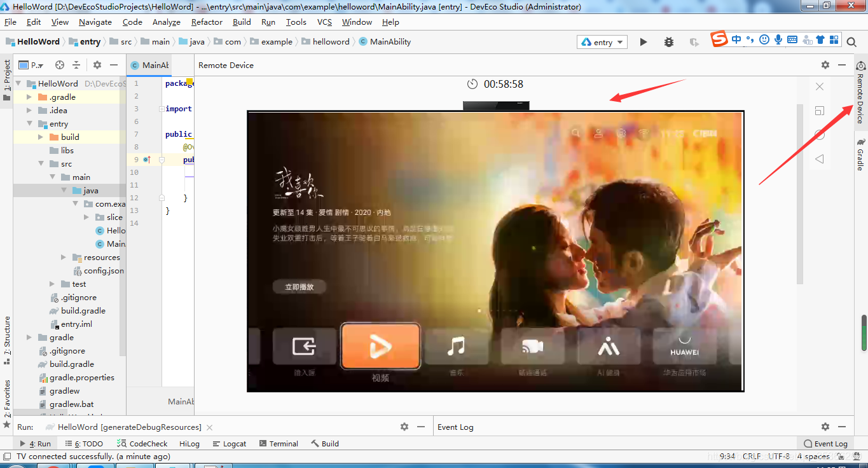Hide the Project panel with the minus icon

coord(114,65)
